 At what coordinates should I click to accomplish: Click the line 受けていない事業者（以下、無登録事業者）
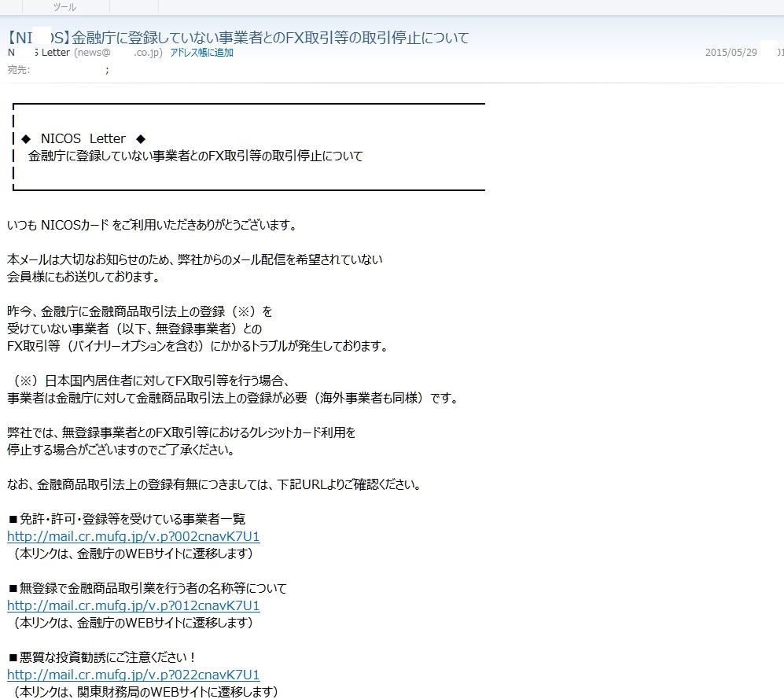134,329
